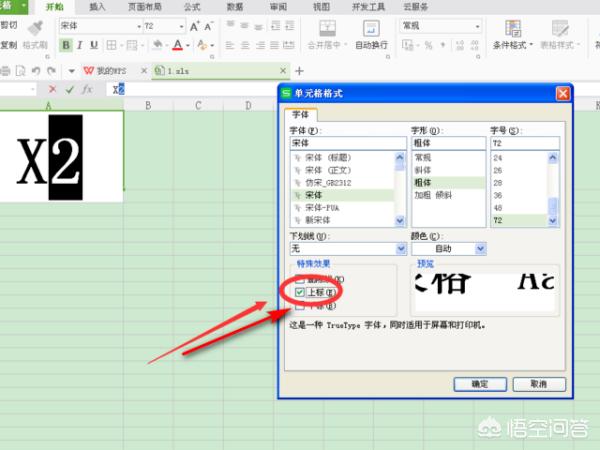Screen dimensions: 600x450
Task: Open the 插入 ribbon tab
Action: coord(97,6)
